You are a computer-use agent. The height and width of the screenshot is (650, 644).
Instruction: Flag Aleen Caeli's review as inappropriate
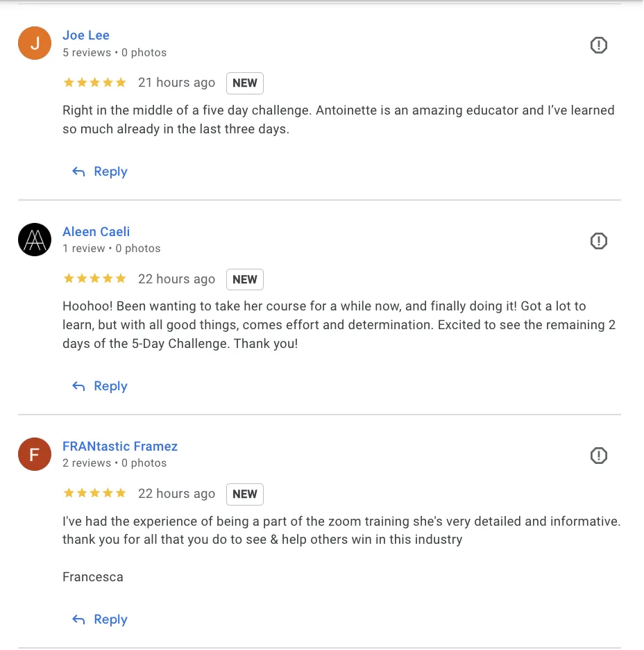[x=598, y=241]
